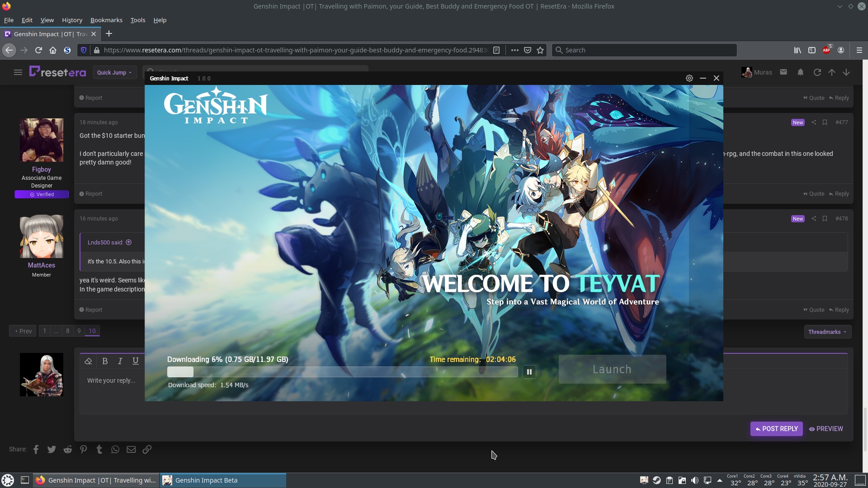Expand the Quick Jump dropdown
This screenshot has height=488, width=868.
(114, 72)
